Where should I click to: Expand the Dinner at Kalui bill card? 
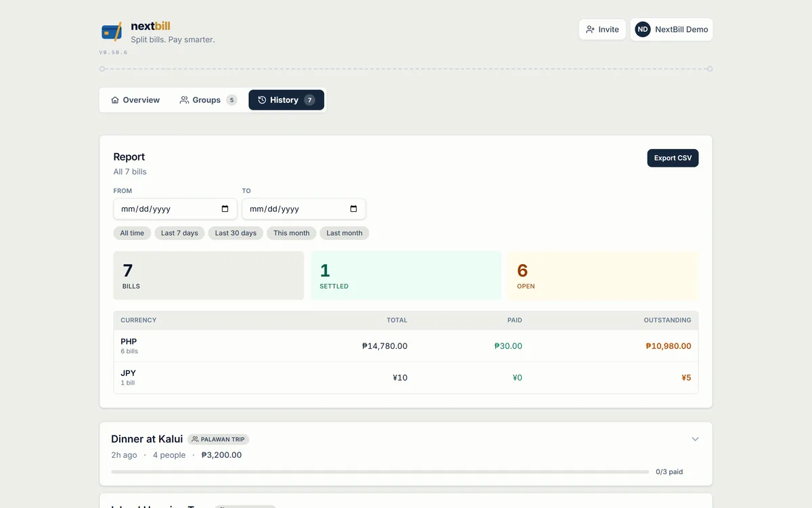pos(695,440)
